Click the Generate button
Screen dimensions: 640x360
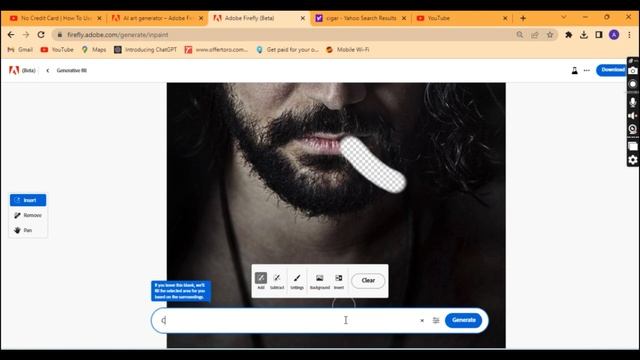pos(463,320)
